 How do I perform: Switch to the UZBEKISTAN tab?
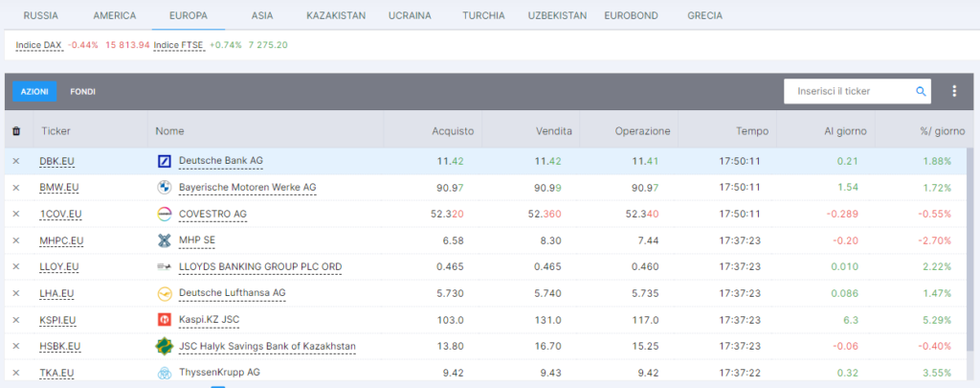(557, 15)
